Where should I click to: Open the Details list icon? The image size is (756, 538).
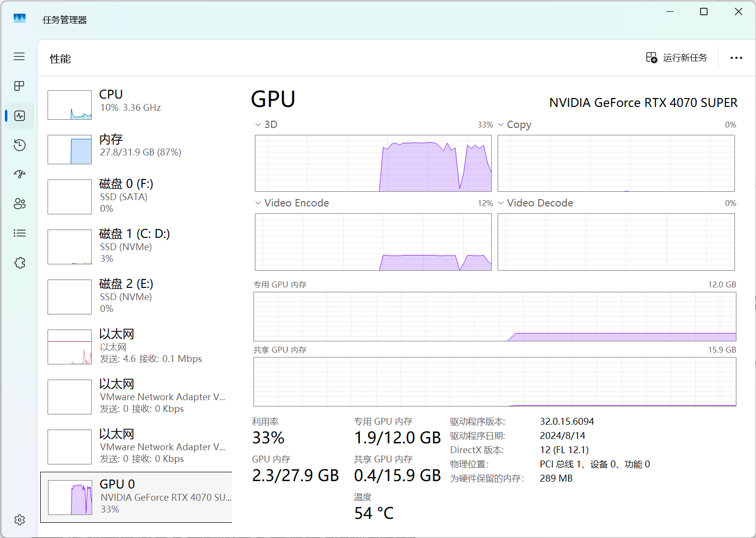pyautogui.click(x=20, y=233)
